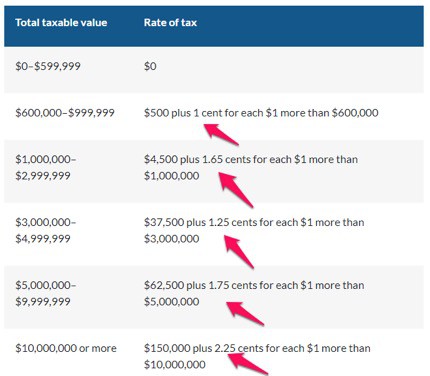
Task: Click the 'Rate of tax' column header
Action: pos(170,23)
